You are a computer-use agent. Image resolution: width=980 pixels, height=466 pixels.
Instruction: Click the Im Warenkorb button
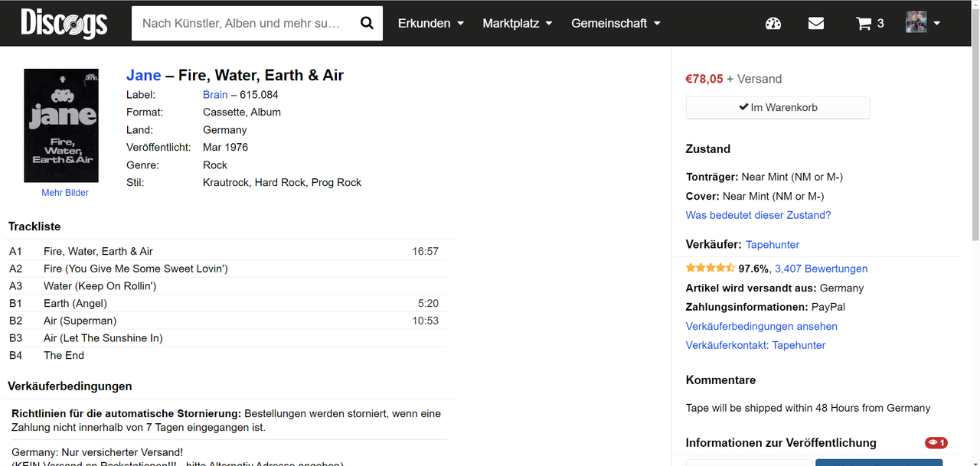pos(778,108)
